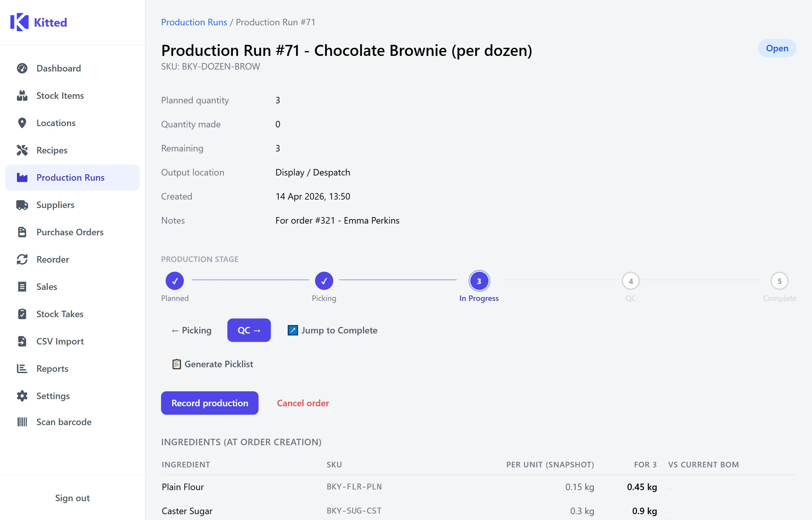812x520 pixels.
Task: Open the Reports chart icon
Action: tap(22, 369)
